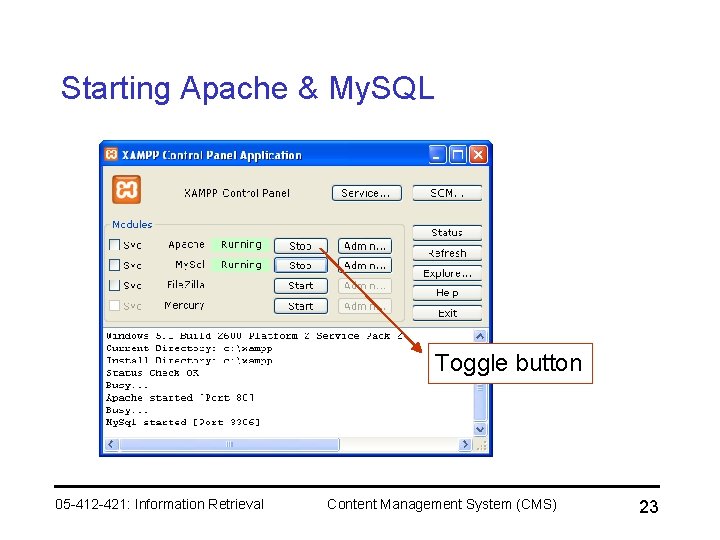The width and height of the screenshot is (720, 540).
Task: Start the Mercury module
Action: coord(301,306)
